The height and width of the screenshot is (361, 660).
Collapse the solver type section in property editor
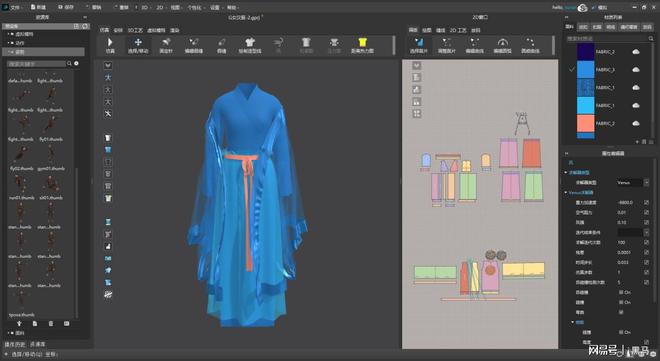tap(566, 173)
